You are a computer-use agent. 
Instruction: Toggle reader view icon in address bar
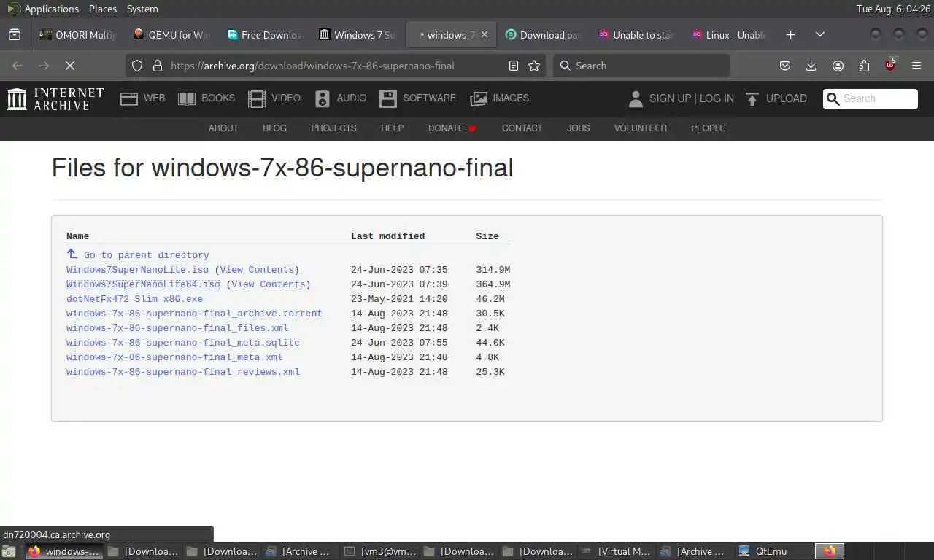click(x=514, y=66)
